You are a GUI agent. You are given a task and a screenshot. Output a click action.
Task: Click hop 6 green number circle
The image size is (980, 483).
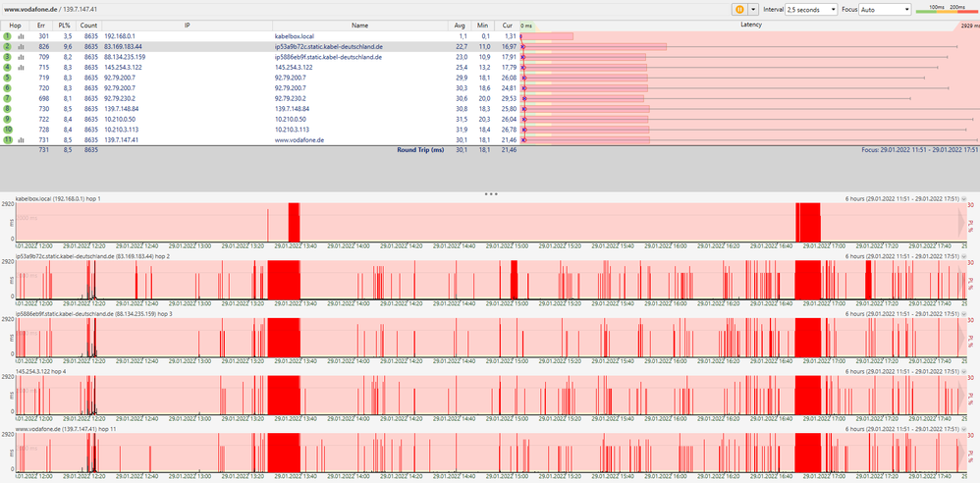click(8, 88)
